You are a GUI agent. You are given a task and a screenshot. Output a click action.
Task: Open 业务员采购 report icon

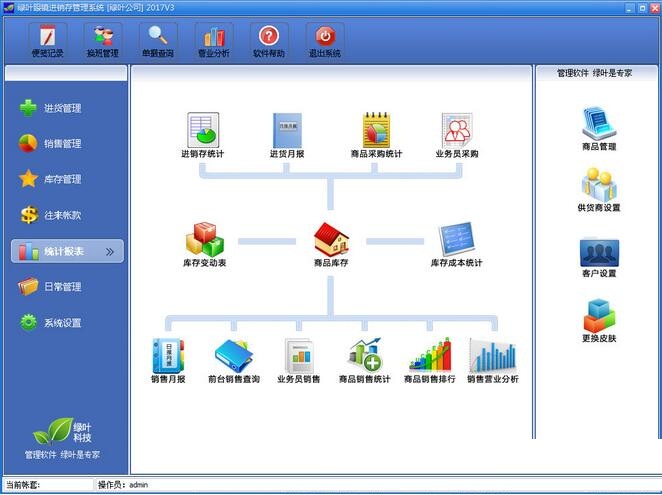(457, 135)
